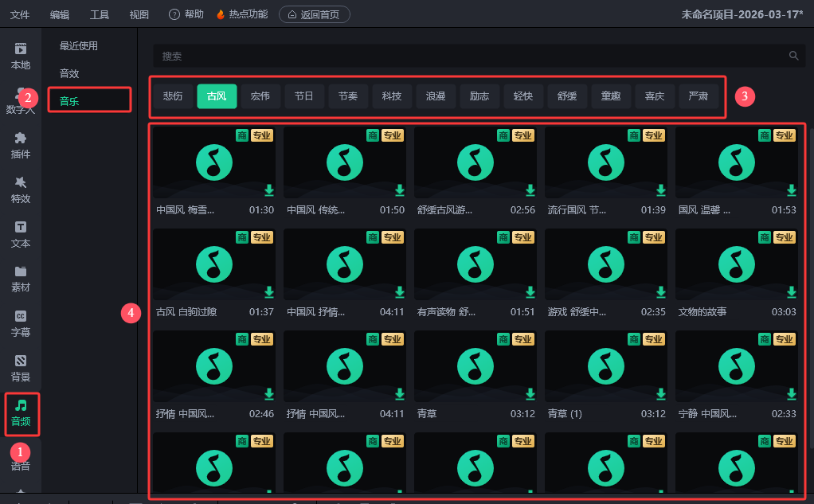Click the 搜索 search input field

coord(470,56)
